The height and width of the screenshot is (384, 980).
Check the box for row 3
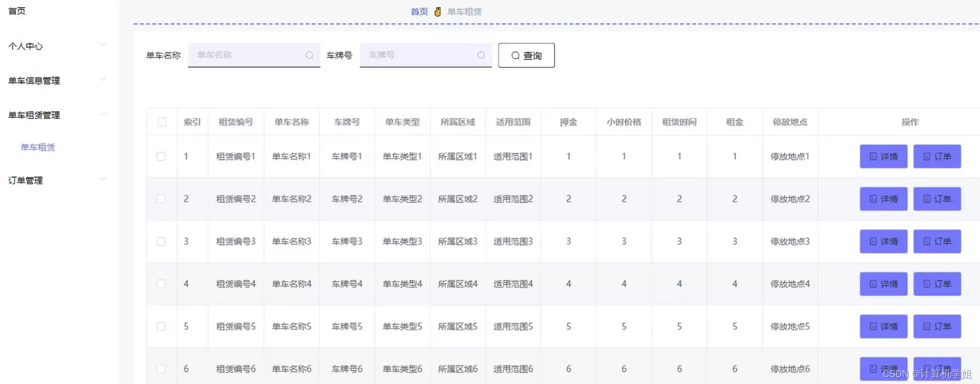[x=161, y=241]
